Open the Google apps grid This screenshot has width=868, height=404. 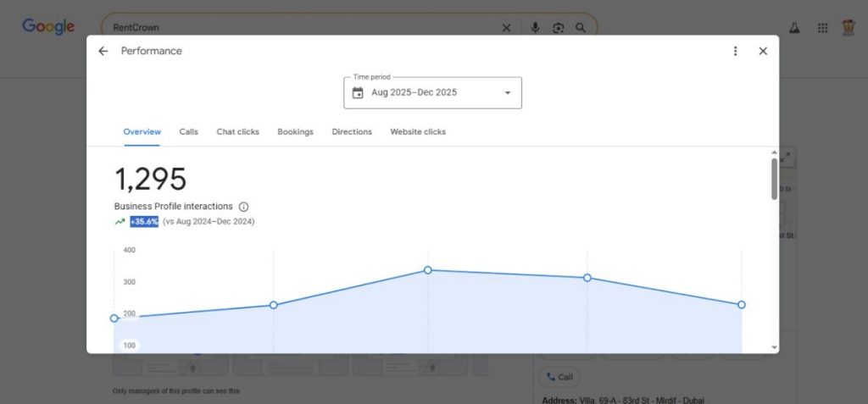click(822, 28)
